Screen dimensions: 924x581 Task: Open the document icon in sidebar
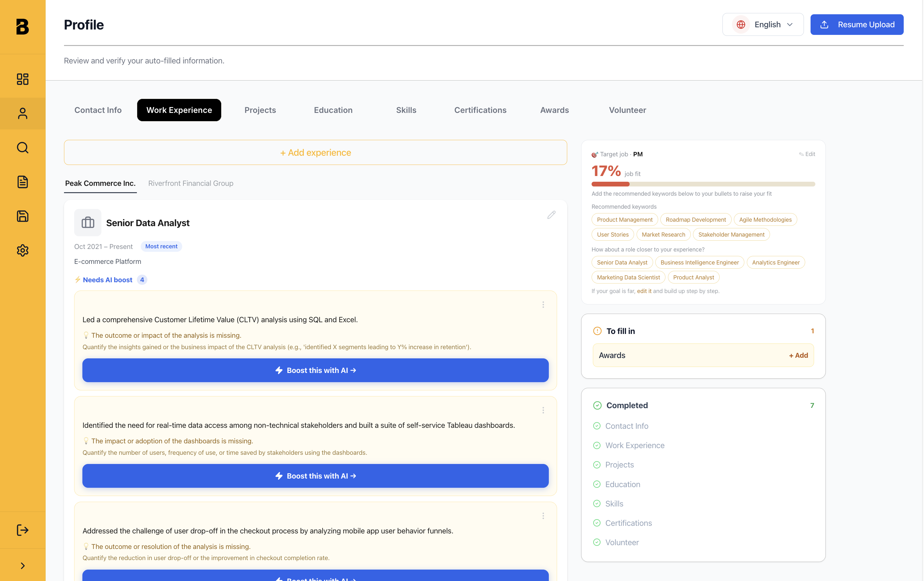tap(22, 182)
